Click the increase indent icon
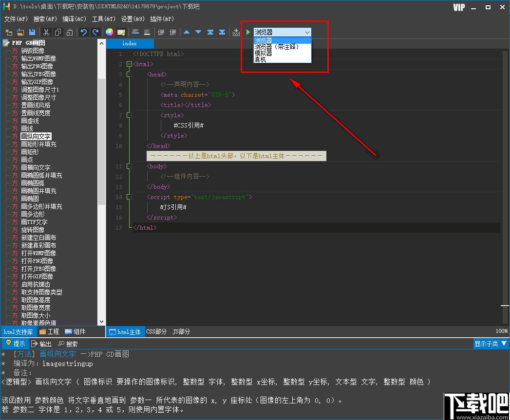Image resolution: width=510 pixels, height=420 pixels. click(x=161, y=32)
